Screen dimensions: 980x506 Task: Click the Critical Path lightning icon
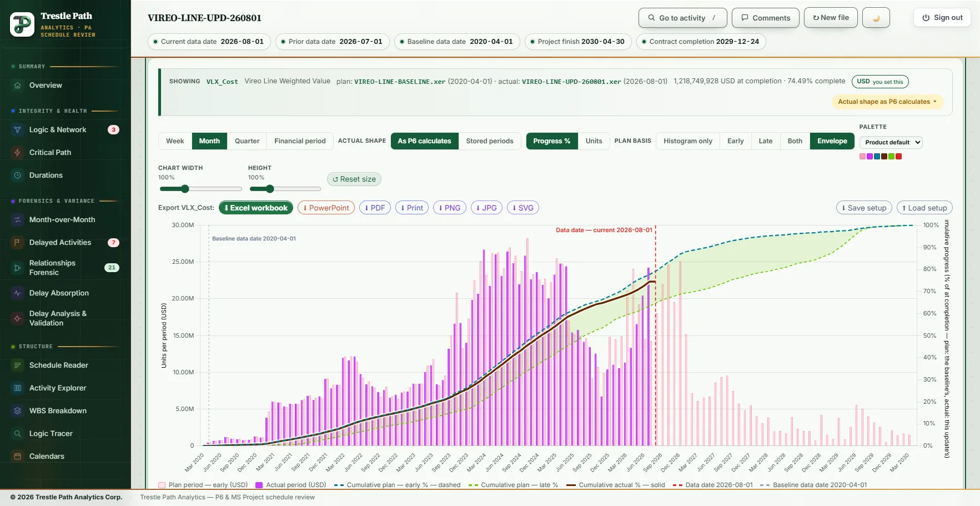pyautogui.click(x=17, y=153)
